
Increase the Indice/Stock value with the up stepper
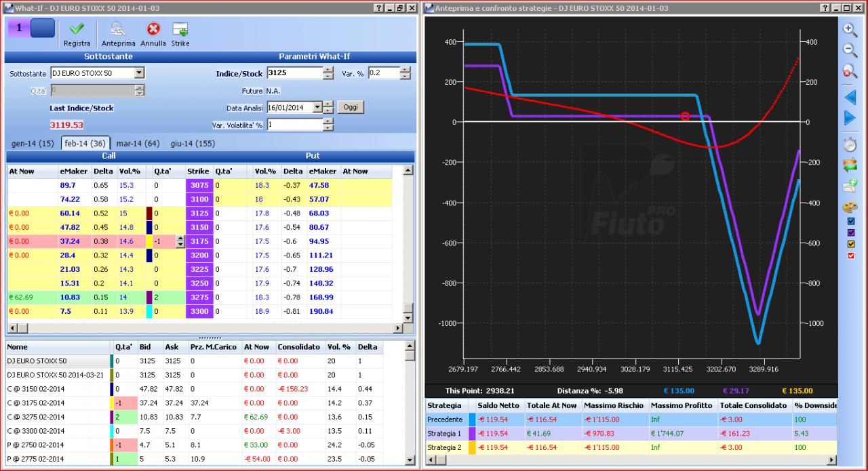coord(329,70)
